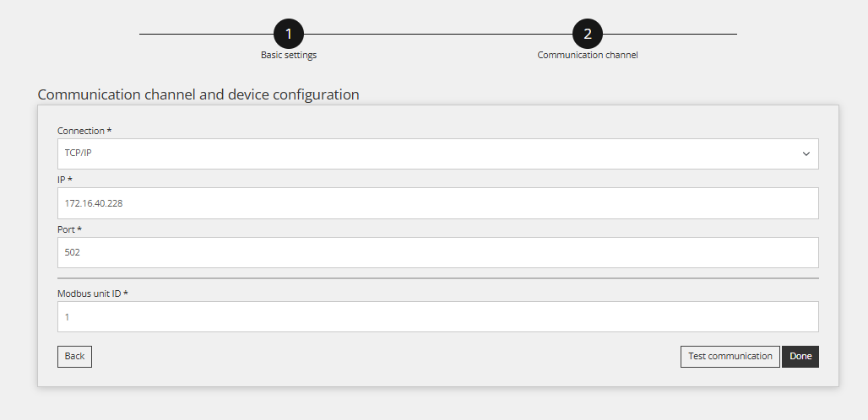The image size is (868, 420).
Task: Run Test communication
Action: (x=730, y=357)
